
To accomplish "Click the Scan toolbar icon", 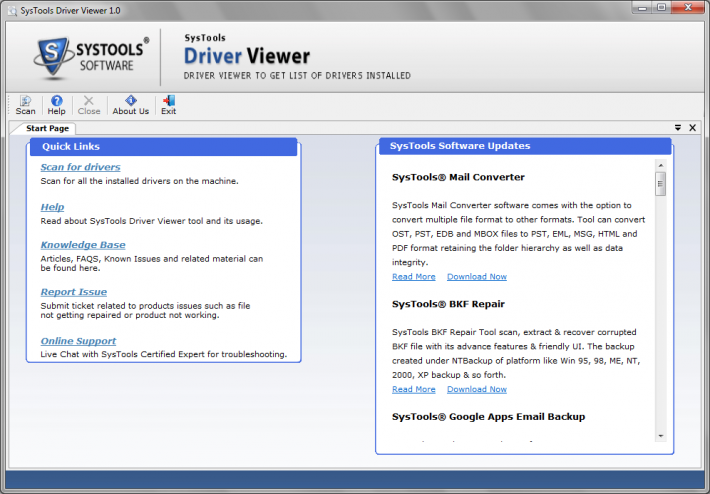I will [25, 105].
